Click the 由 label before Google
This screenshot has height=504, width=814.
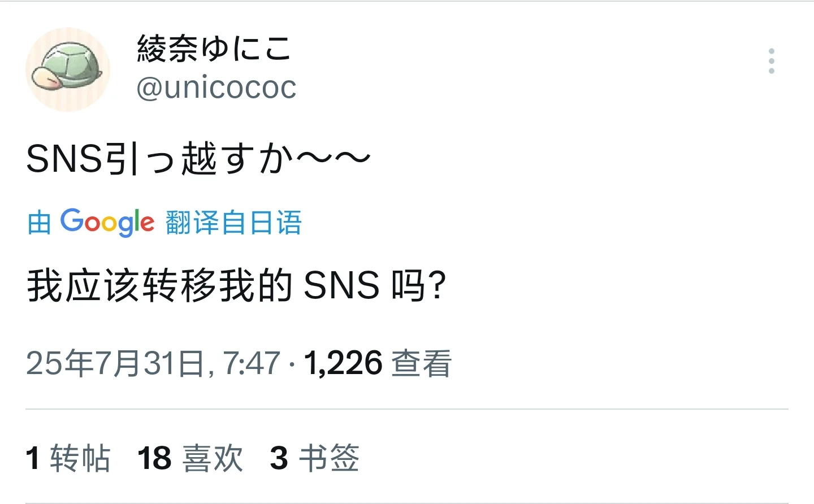click(40, 223)
